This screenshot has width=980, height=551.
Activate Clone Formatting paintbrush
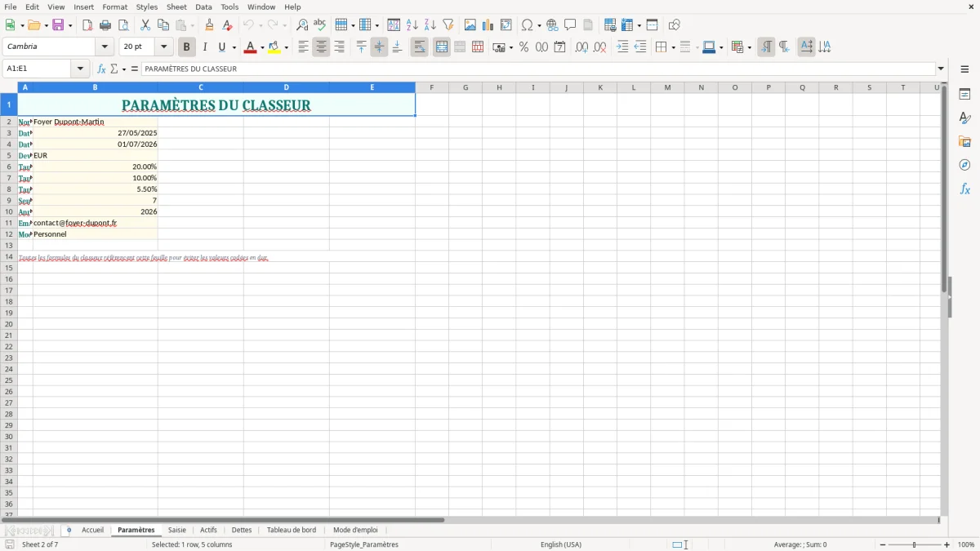coord(210,25)
